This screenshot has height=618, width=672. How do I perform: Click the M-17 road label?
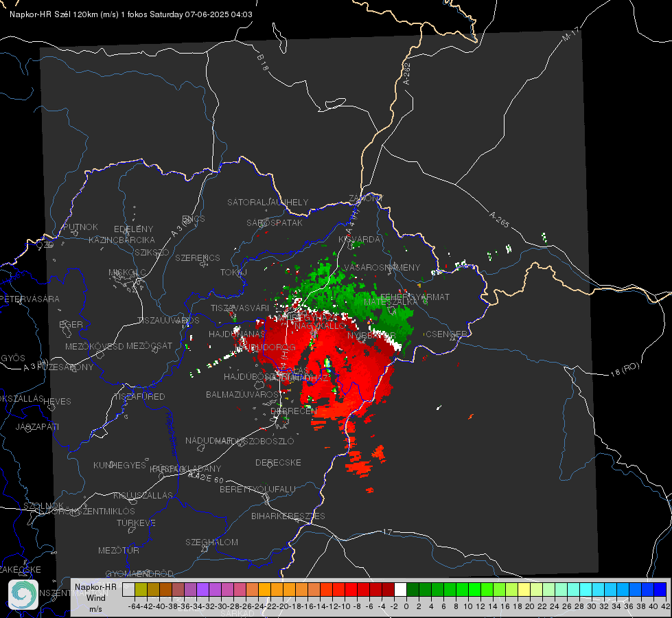[x=571, y=34]
